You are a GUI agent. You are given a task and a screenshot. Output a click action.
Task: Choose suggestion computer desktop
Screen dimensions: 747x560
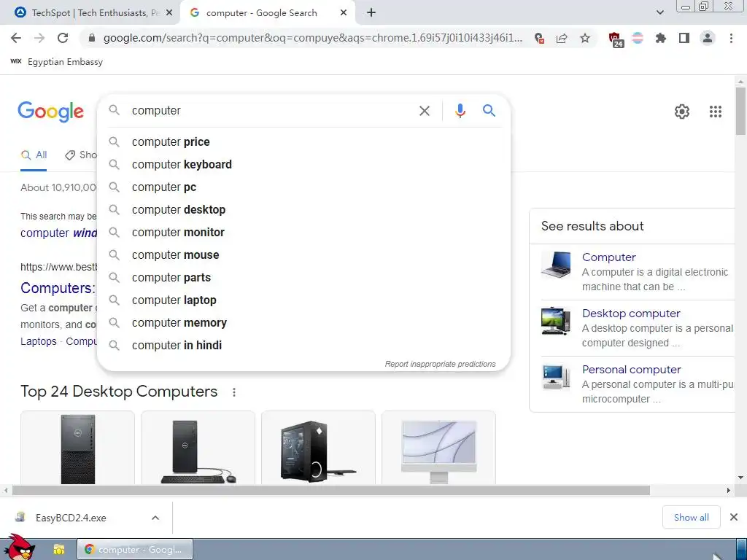click(x=303, y=209)
